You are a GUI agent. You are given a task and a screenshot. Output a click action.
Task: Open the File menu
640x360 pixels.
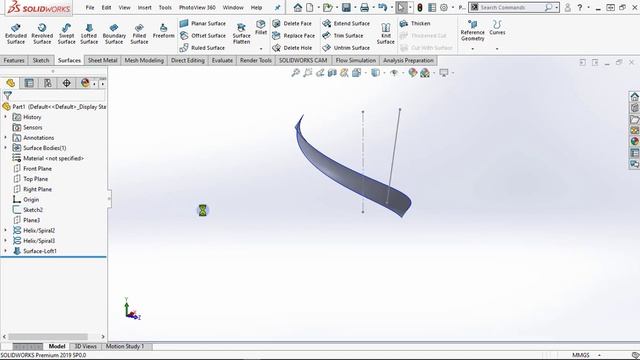point(90,7)
